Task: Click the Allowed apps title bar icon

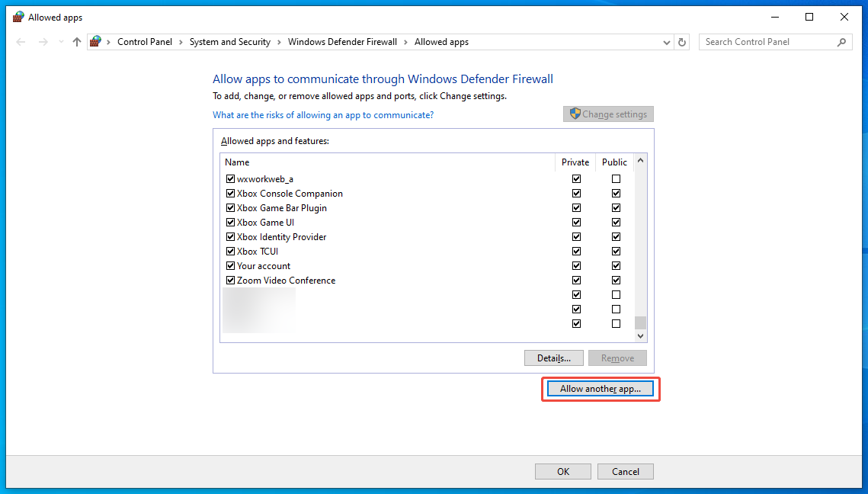Action: (x=18, y=18)
